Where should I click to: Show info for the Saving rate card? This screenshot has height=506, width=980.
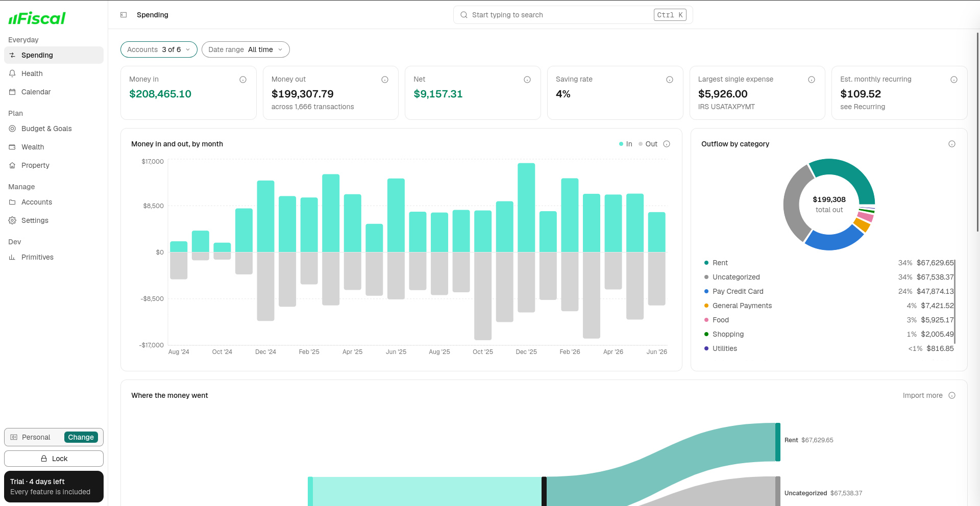[x=670, y=80]
